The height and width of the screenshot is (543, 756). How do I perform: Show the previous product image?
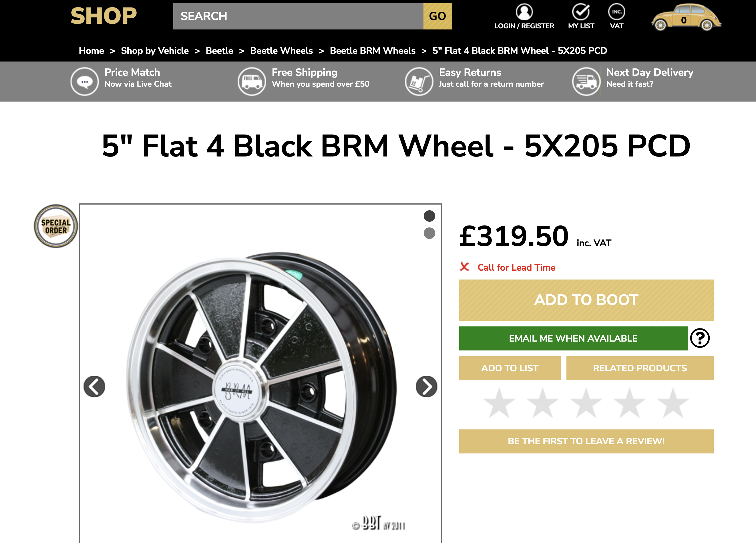(94, 387)
